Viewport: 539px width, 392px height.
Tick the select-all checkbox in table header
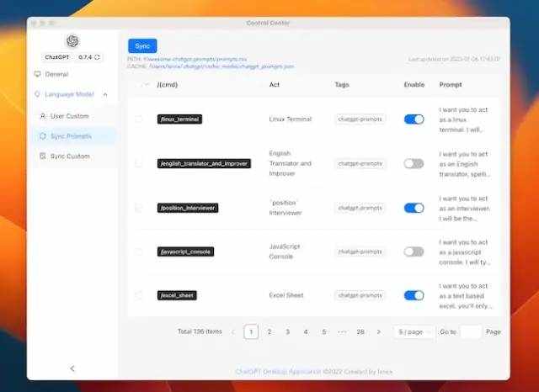pyautogui.click(x=137, y=84)
